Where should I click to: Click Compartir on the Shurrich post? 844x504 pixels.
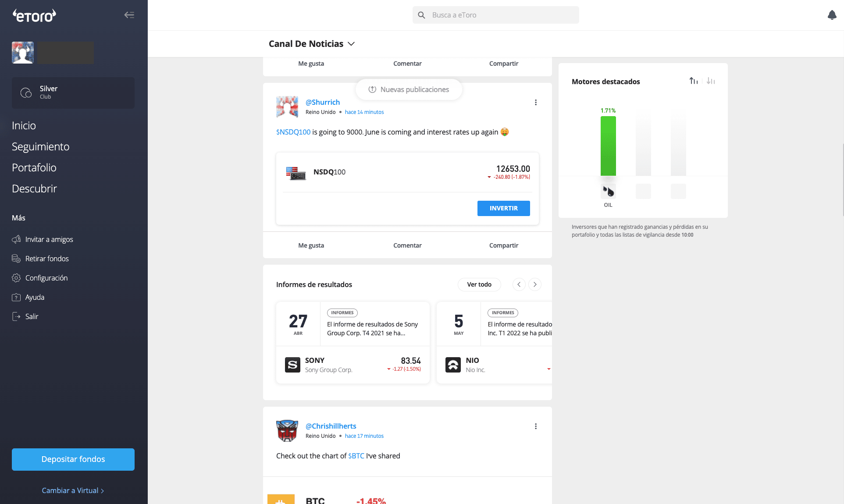pos(504,245)
